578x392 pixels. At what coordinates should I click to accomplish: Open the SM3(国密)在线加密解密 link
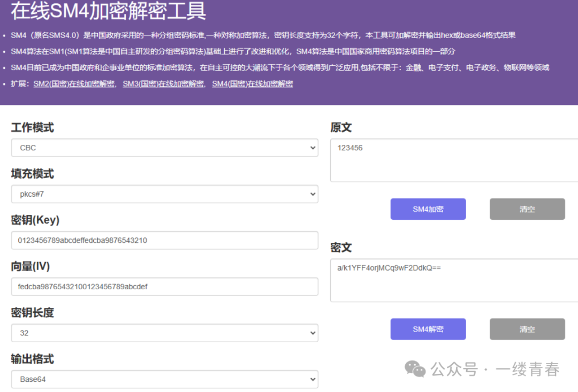click(x=163, y=84)
